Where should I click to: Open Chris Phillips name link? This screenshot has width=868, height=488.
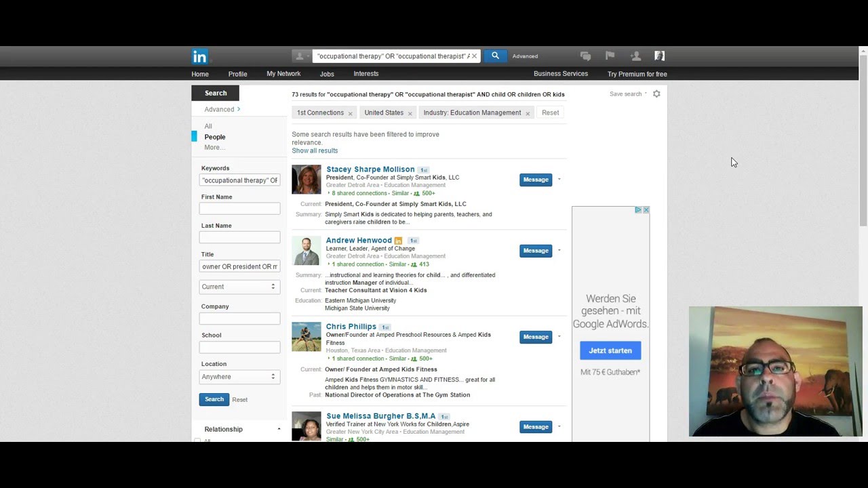pyautogui.click(x=351, y=327)
